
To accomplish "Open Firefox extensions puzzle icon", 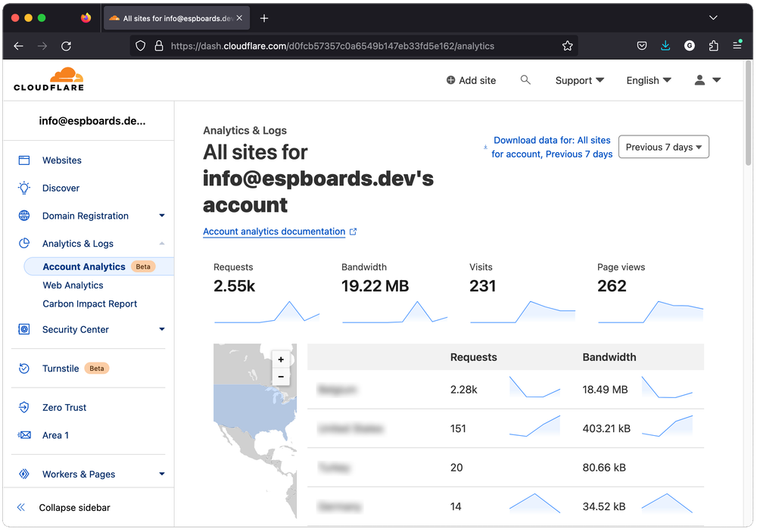I will click(713, 46).
